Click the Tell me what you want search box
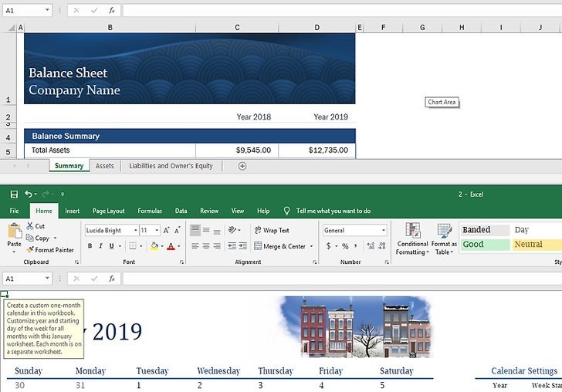Screen dimensions: 562x392 (x=333, y=211)
